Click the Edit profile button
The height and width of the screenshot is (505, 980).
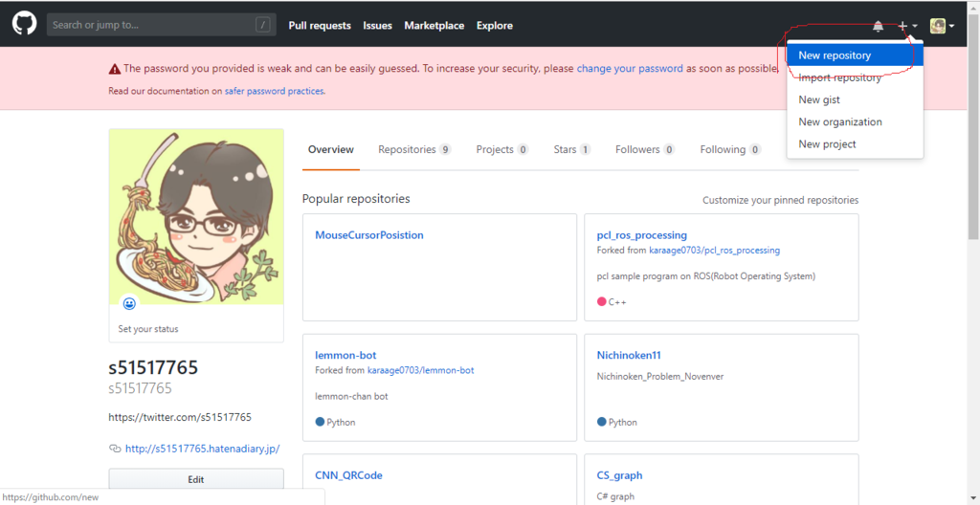click(x=195, y=480)
